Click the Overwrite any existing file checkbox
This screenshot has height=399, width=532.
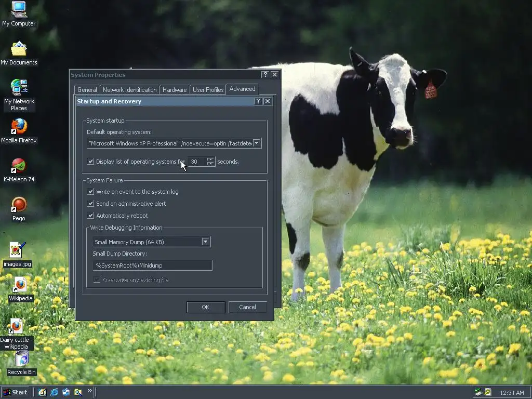(97, 280)
